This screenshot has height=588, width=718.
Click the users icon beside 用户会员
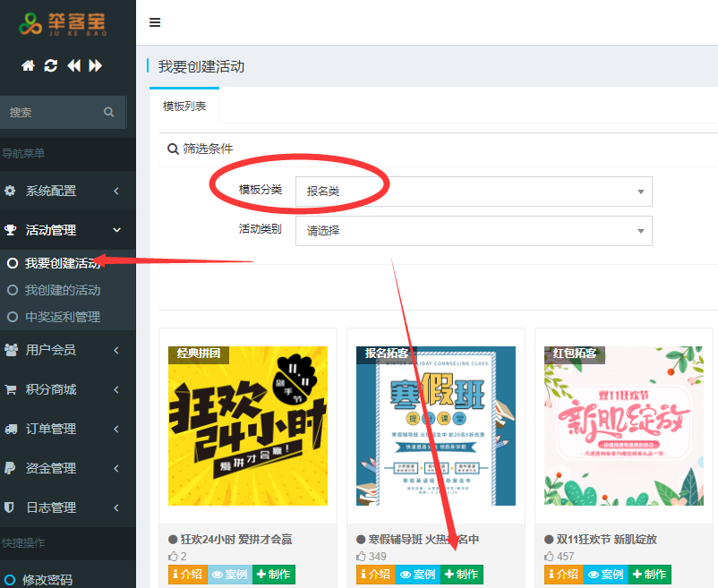point(11,350)
